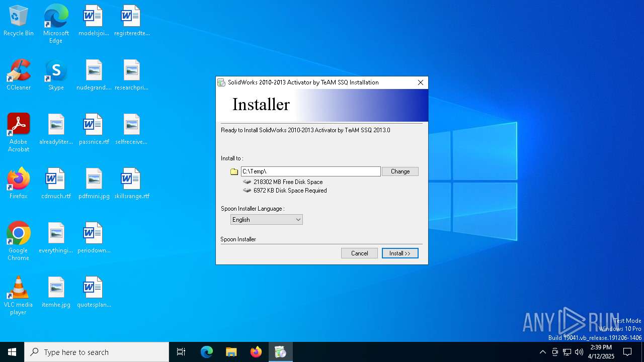This screenshot has height=362, width=644.
Task: Open VLC media player shortcut
Action: (x=19, y=296)
